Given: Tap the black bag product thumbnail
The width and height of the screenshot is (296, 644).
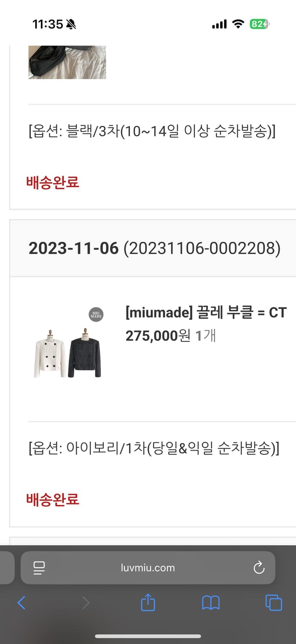Looking at the screenshot, I should point(67,62).
